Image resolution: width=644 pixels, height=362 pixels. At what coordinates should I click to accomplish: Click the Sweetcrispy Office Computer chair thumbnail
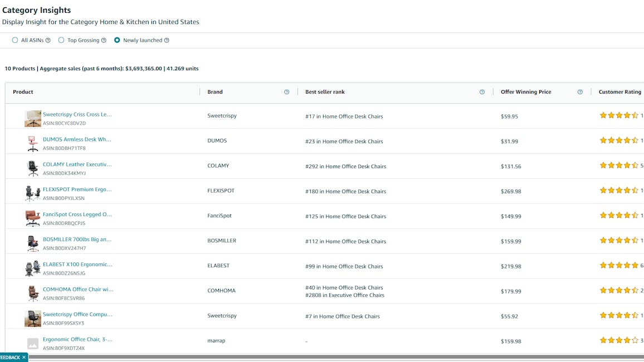33,319
